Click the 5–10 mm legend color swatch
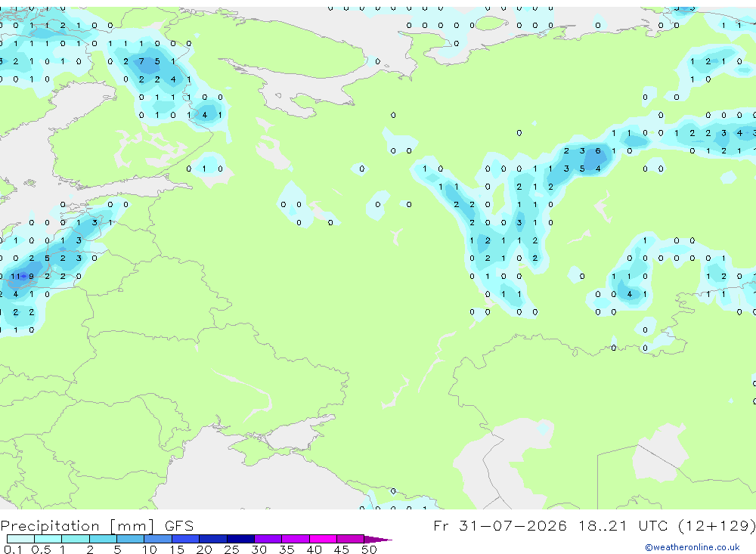Screen dimensions: 756x554 [x=130, y=539]
